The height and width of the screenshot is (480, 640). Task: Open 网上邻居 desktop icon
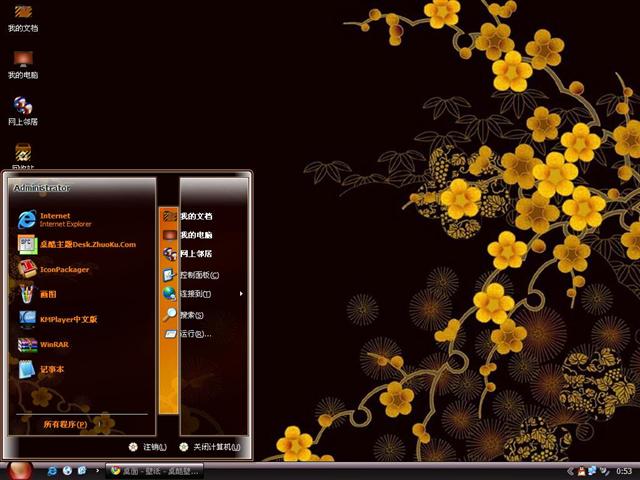point(22,110)
